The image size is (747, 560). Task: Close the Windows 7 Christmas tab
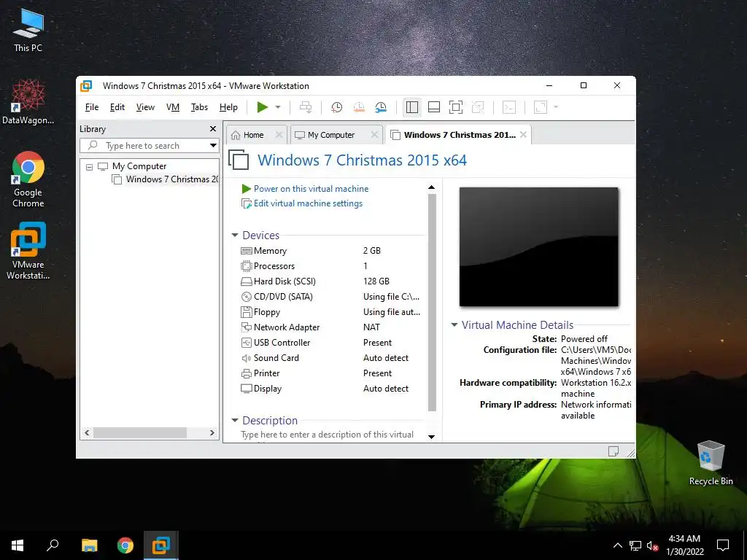pyautogui.click(x=523, y=135)
